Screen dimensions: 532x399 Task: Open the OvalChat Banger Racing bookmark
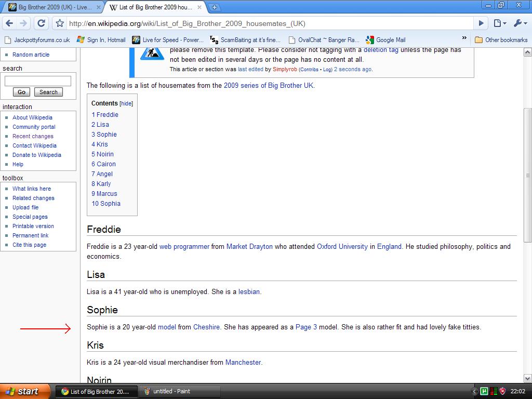click(324, 40)
